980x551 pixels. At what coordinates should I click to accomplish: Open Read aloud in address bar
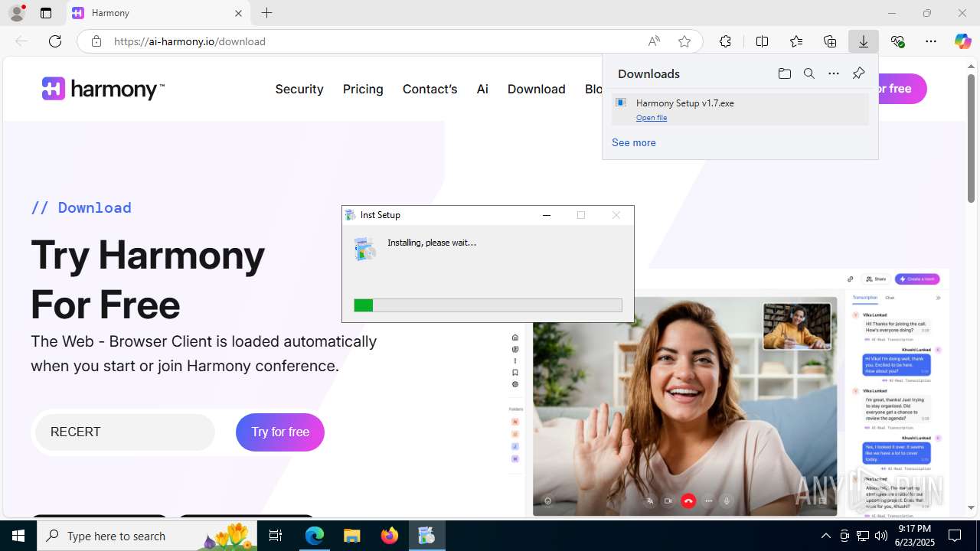[x=654, y=41]
